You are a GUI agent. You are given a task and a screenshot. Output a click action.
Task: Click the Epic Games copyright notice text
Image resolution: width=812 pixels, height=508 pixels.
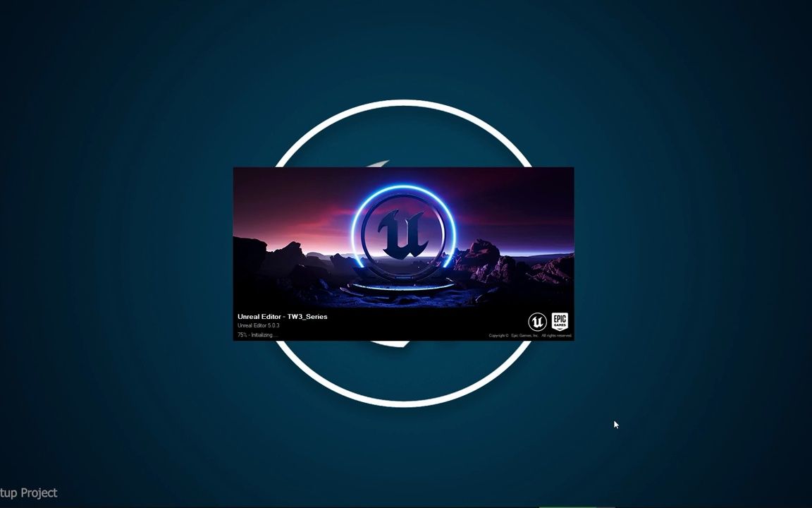530,336
